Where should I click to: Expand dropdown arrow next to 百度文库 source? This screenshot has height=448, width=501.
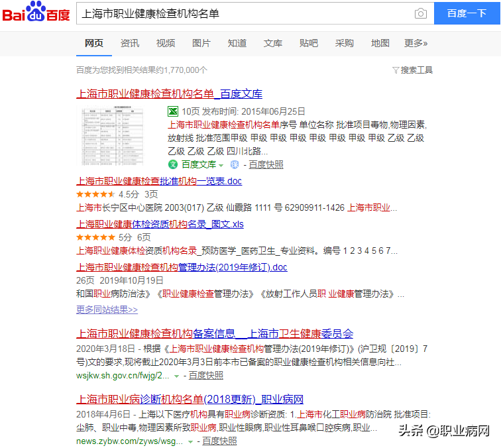[221, 165]
